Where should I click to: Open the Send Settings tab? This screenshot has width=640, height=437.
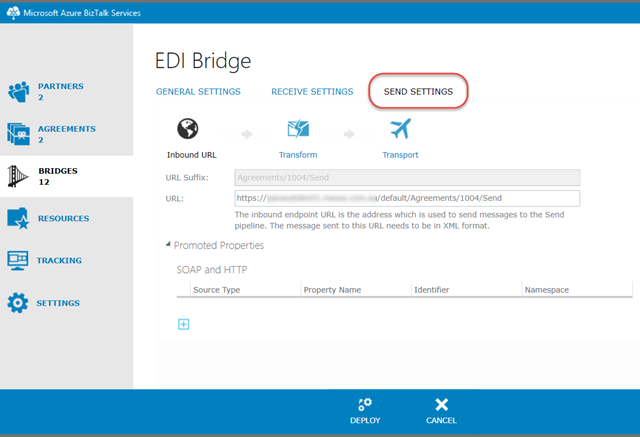pyautogui.click(x=418, y=92)
